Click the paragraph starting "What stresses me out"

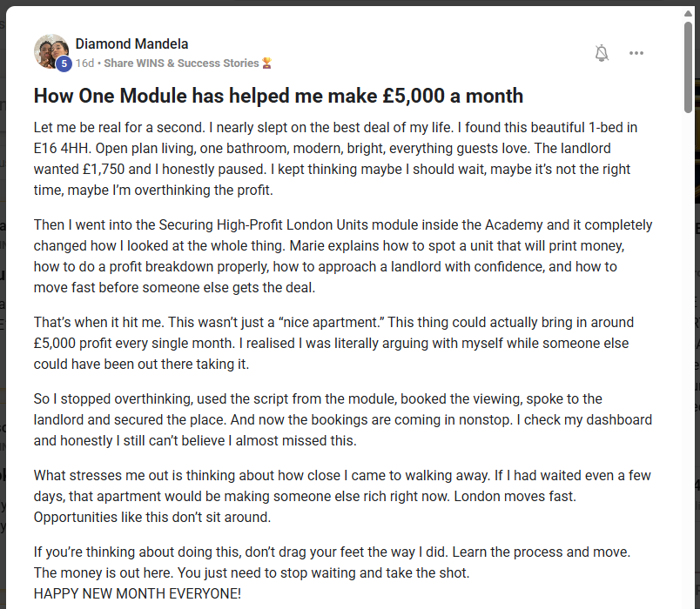tap(340, 496)
